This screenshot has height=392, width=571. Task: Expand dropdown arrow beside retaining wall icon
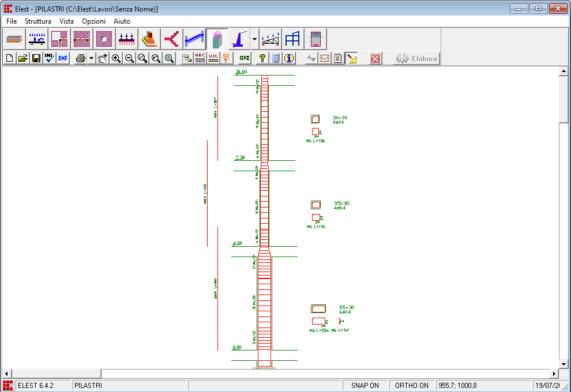254,39
